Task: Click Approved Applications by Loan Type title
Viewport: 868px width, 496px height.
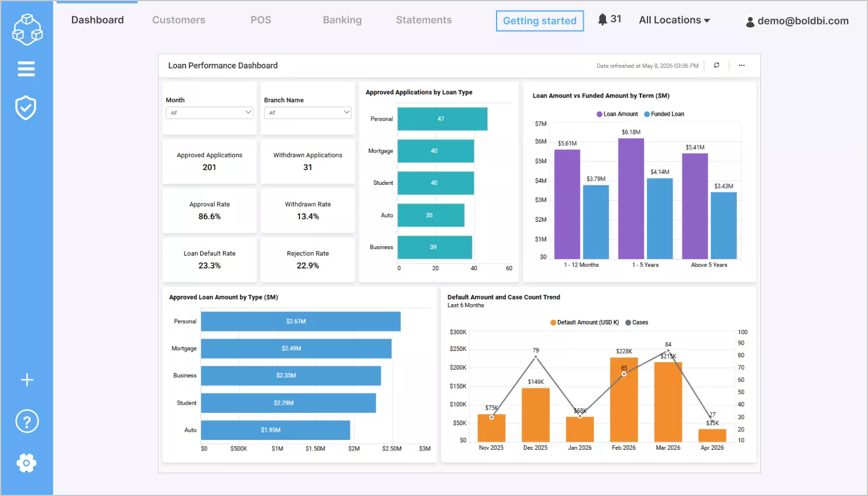Action: point(419,92)
